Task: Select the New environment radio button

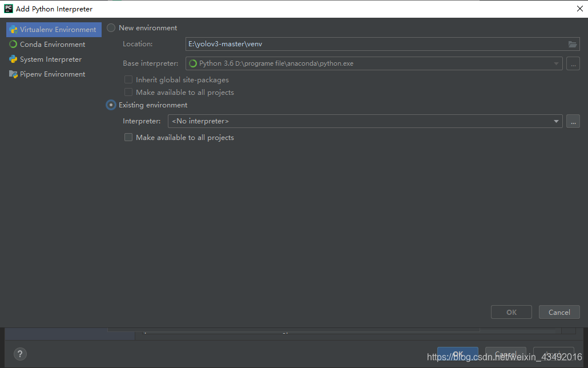Action: click(x=111, y=27)
